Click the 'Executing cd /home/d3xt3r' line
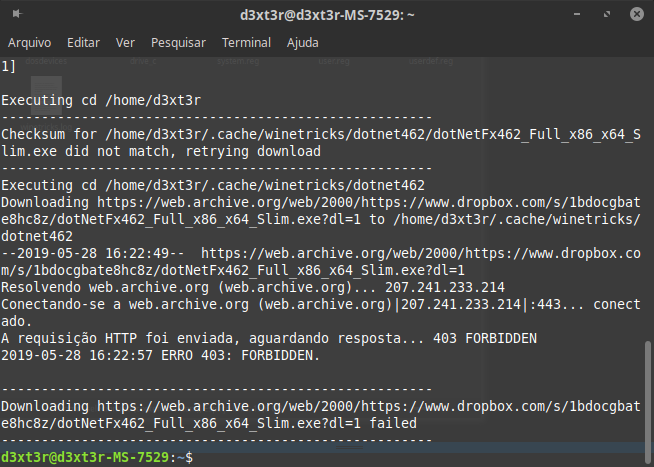This screenshot has width=654, height=467. [x=101, y=100]
